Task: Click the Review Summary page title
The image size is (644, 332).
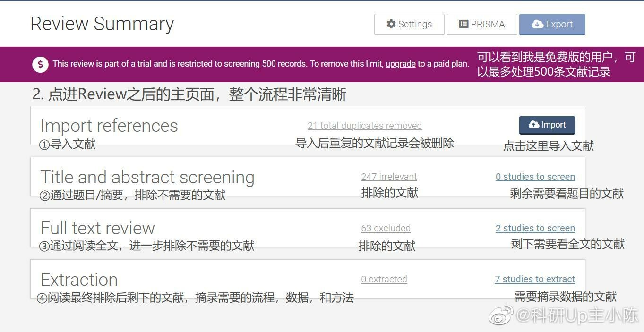Action: 102,24
